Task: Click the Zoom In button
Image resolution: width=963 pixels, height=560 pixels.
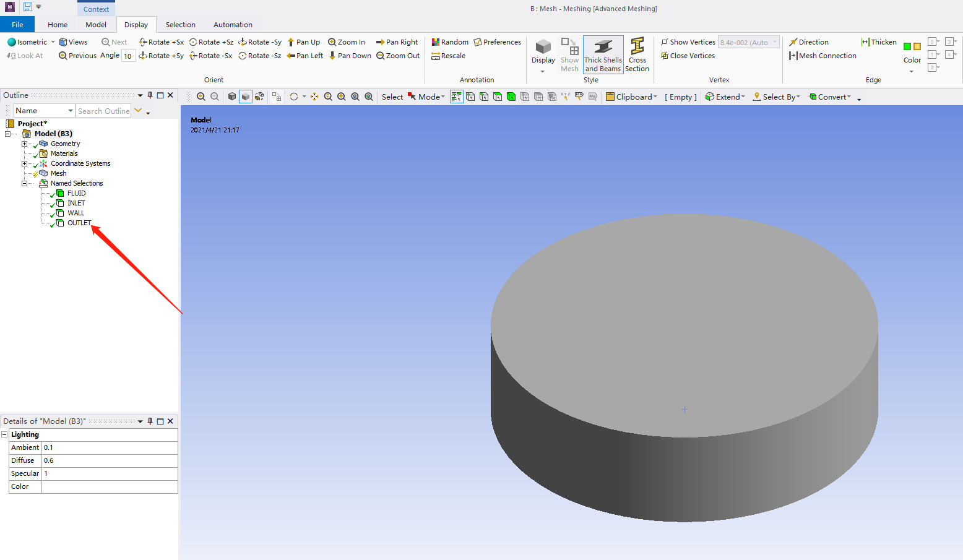Action: 347,42
